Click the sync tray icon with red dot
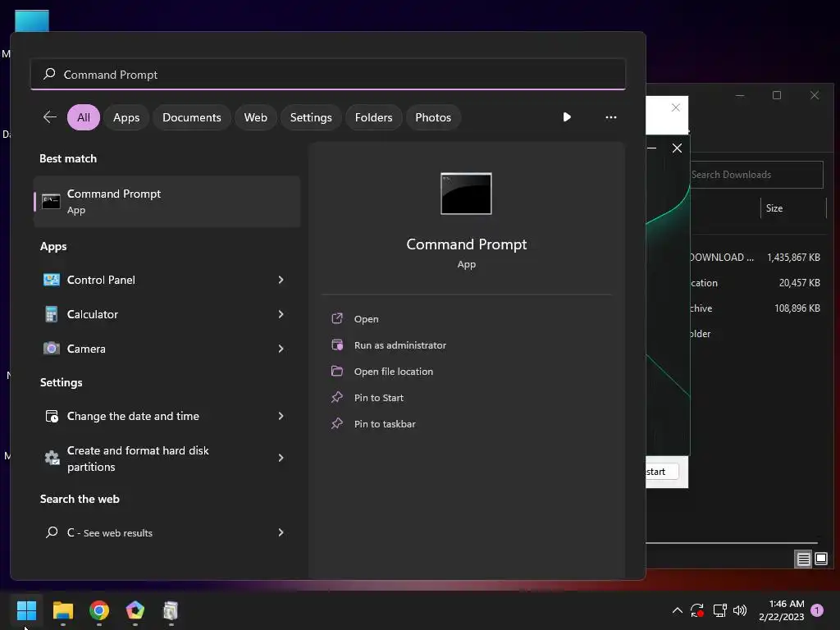 pos(697,610)
